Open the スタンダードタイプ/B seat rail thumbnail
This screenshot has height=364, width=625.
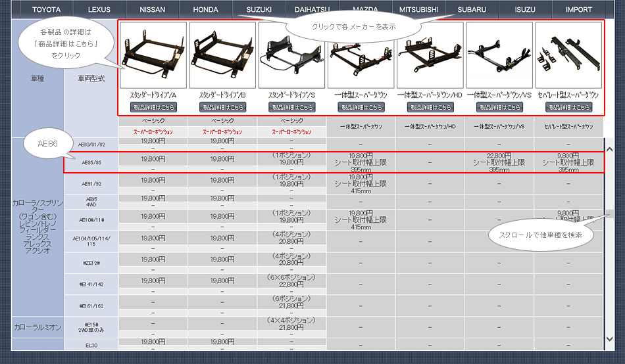pyautogui.click(x=222, y=55)
